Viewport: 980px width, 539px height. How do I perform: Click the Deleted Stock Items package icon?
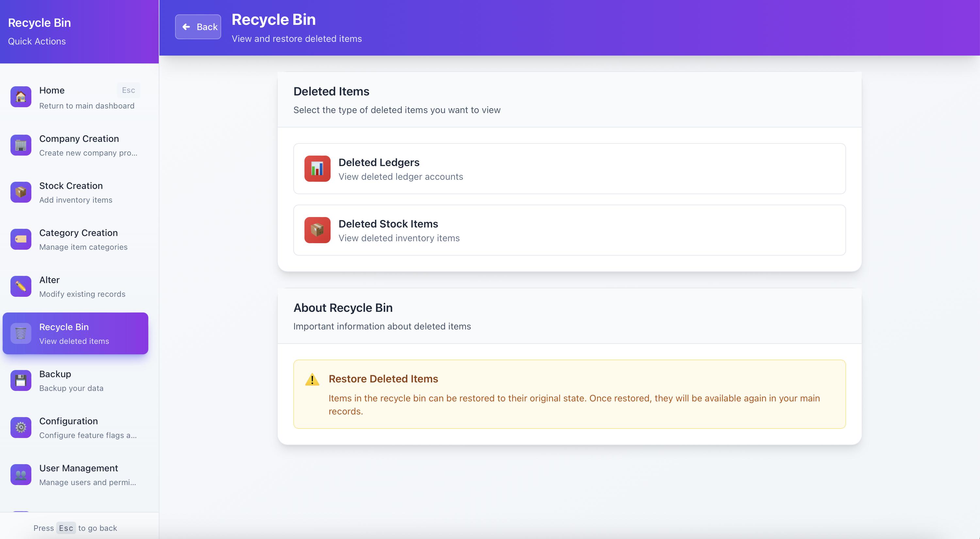[x=317, y=230]
